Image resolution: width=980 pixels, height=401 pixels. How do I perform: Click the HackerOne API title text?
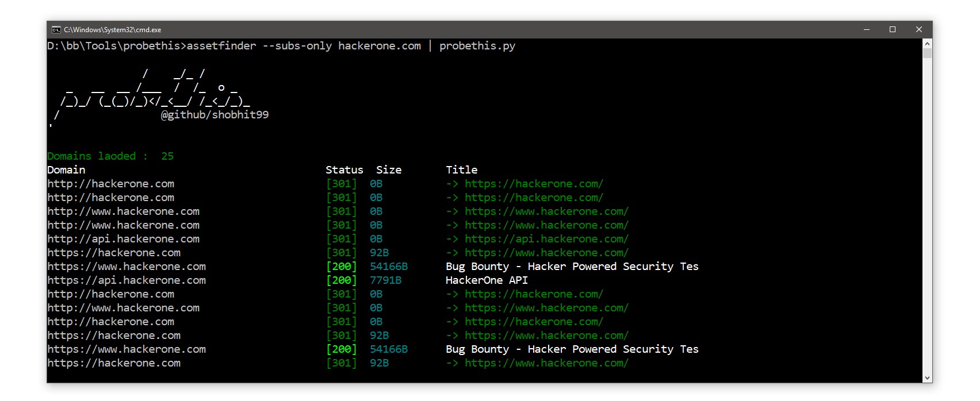(x=487, y=280)
